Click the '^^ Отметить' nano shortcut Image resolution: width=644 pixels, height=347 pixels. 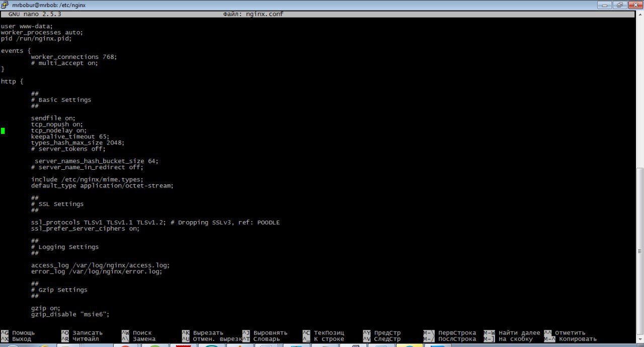point(565,332)
